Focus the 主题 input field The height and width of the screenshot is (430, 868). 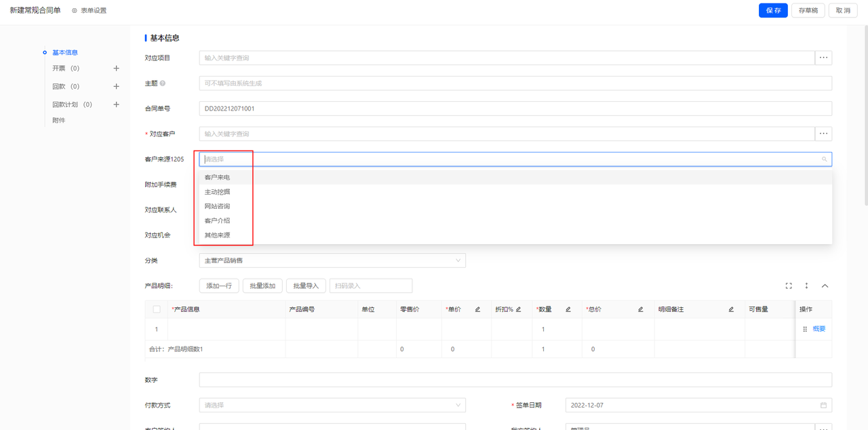click(x=515, y=83)
